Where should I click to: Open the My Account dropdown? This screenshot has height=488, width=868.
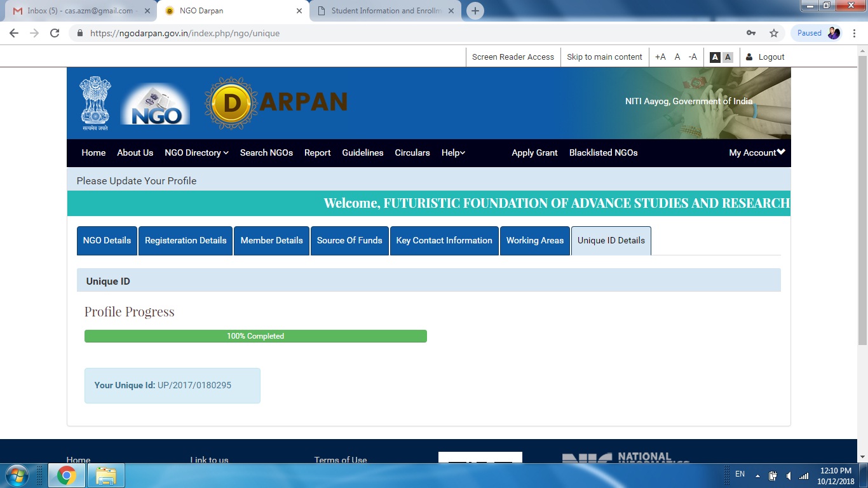click(757, 152)
